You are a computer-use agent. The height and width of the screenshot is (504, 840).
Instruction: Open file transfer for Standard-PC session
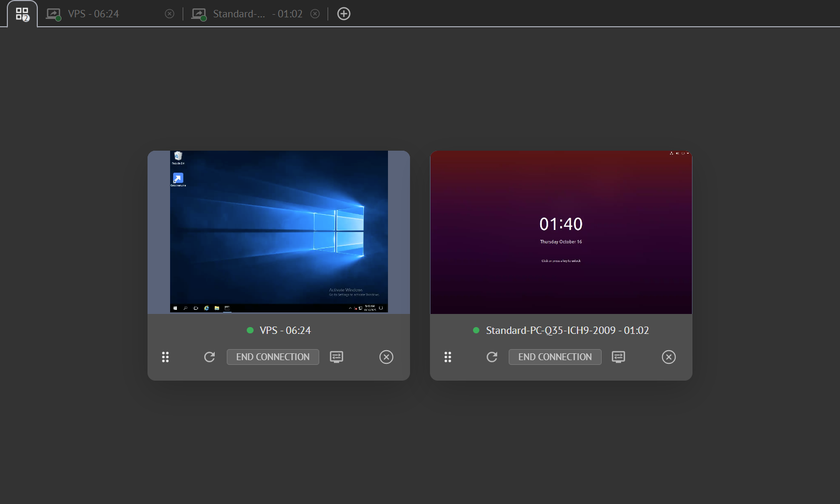(618, 357)
